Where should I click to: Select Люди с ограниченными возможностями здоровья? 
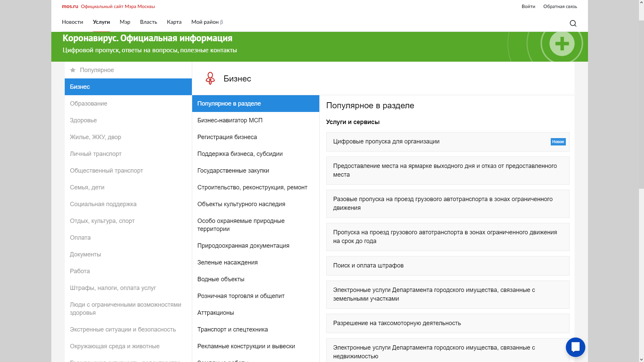(128, 309)
